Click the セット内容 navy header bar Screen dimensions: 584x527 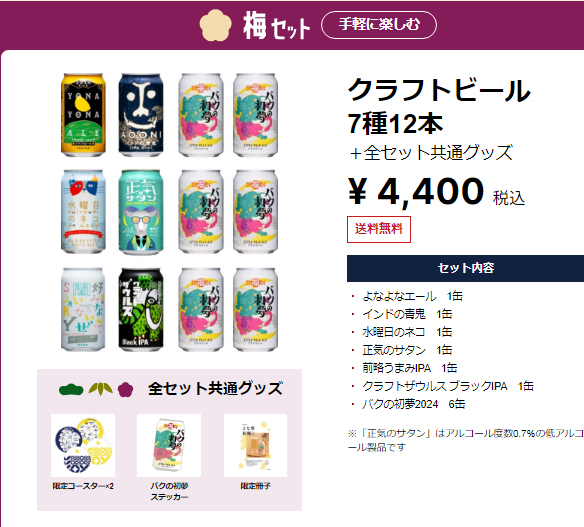click(466, 268)
